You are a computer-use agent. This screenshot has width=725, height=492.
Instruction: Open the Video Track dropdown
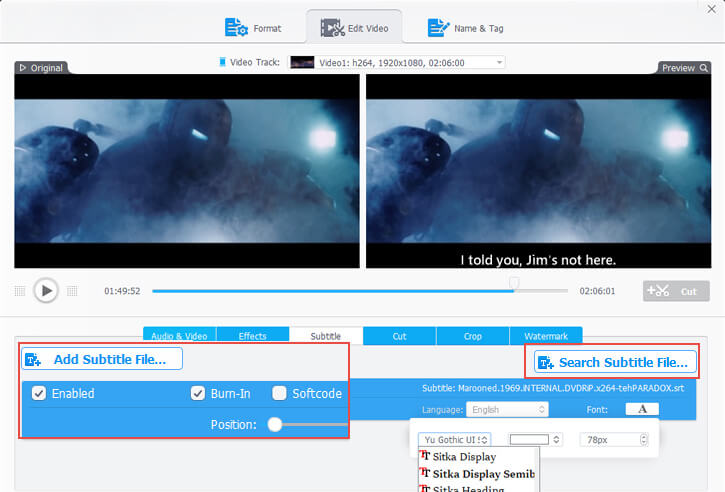397,62
